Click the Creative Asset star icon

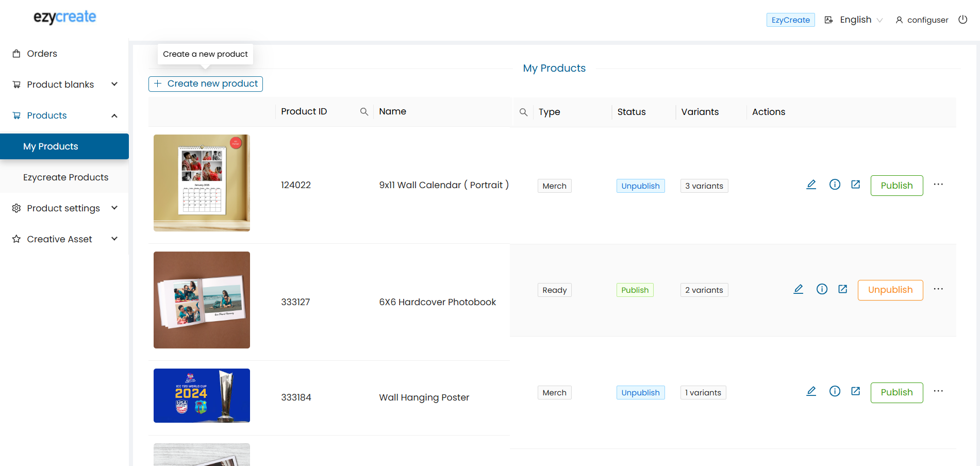coord(16,239)
